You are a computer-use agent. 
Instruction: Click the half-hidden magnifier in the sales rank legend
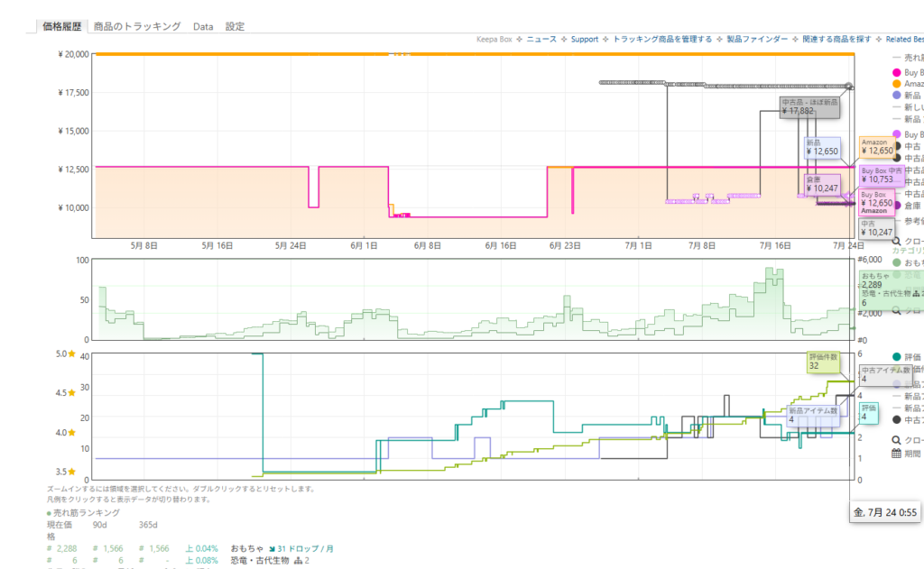pyautogui.click(x=896, y=310)
